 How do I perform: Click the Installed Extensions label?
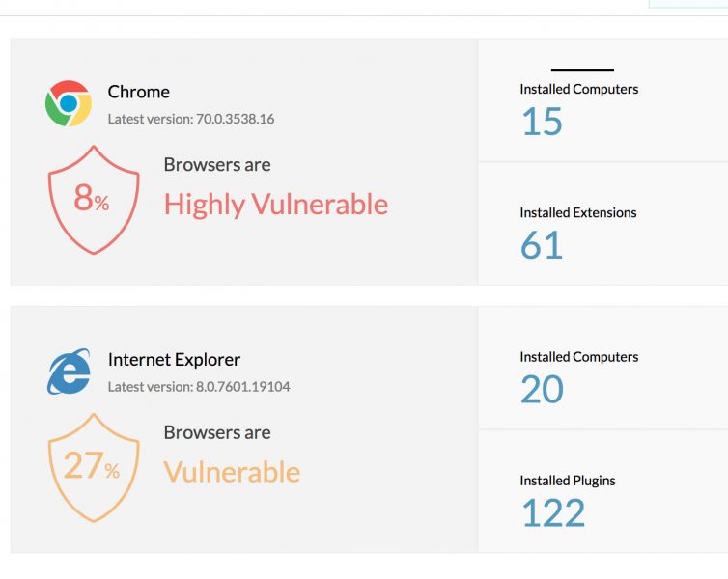pyautogui.click(x=578, y=212)
